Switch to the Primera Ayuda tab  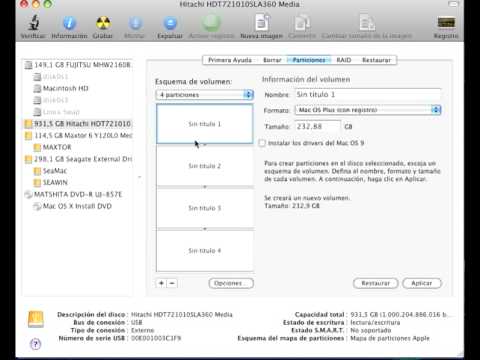click(x=230, y=60)
